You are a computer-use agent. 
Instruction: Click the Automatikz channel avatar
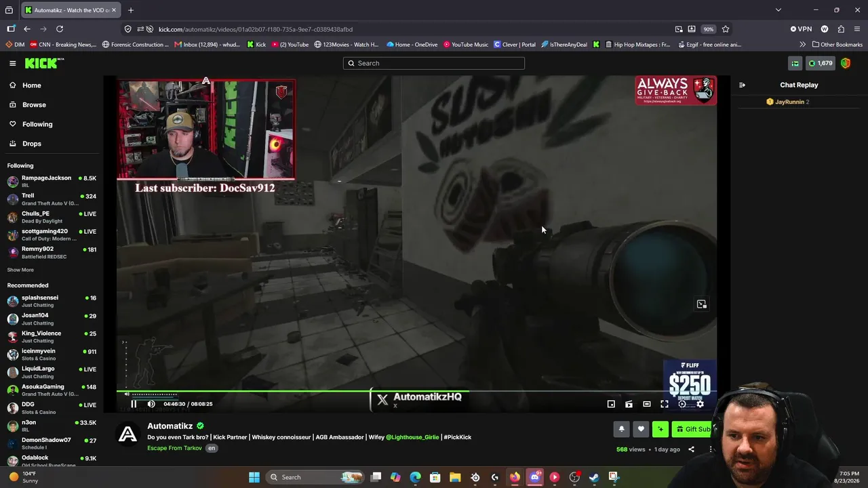[128, 434]
